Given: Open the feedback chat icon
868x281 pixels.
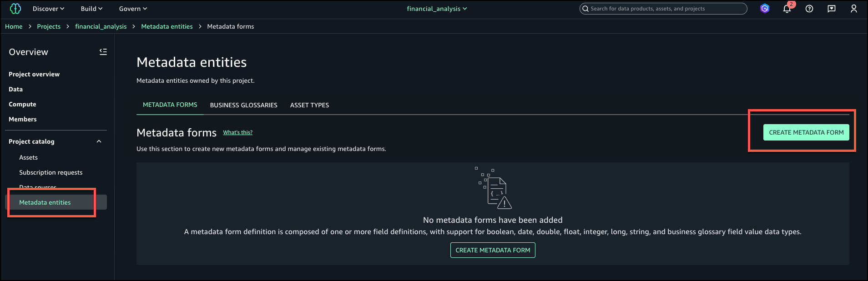Looking at the screenshot, I should pos(832,9).
